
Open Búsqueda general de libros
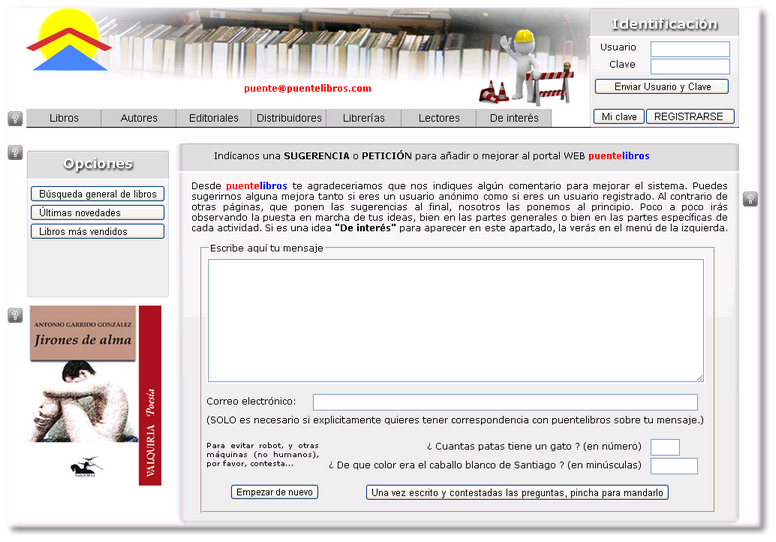coord(97,194)
